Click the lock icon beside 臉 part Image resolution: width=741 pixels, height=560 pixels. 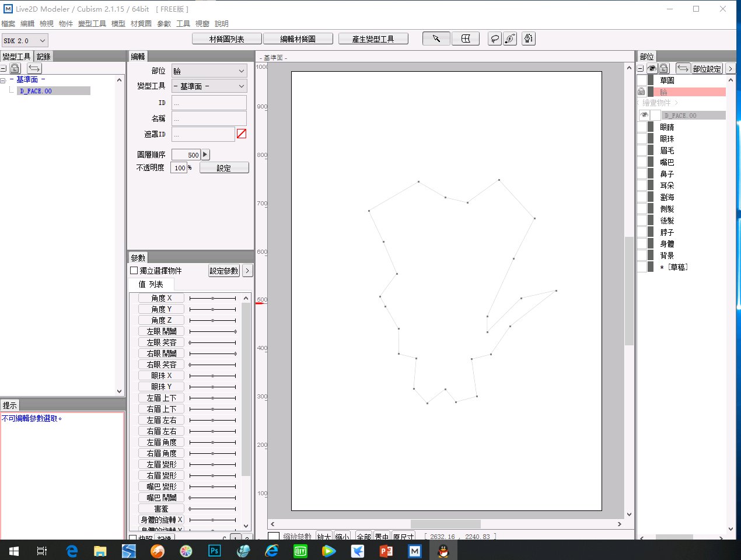tap(641, 92)
